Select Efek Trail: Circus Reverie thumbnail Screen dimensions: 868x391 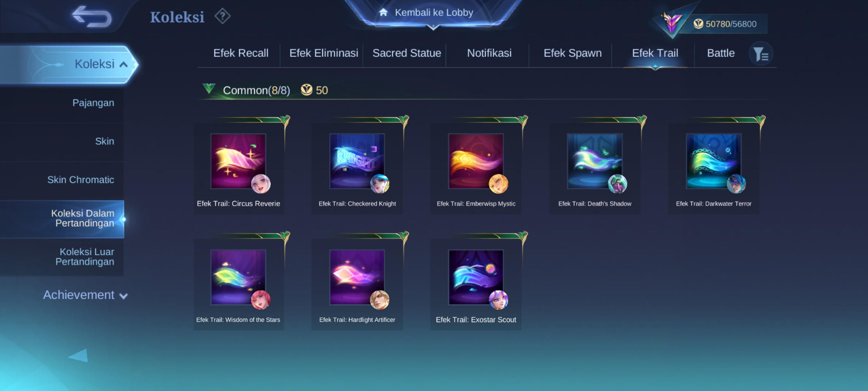point(238,161)
